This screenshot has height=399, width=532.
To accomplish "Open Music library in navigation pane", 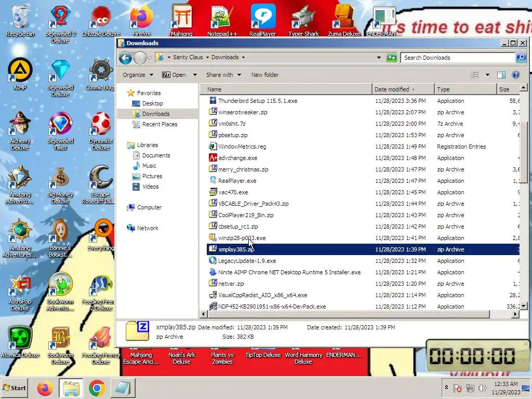I will (x=144, y=166).
